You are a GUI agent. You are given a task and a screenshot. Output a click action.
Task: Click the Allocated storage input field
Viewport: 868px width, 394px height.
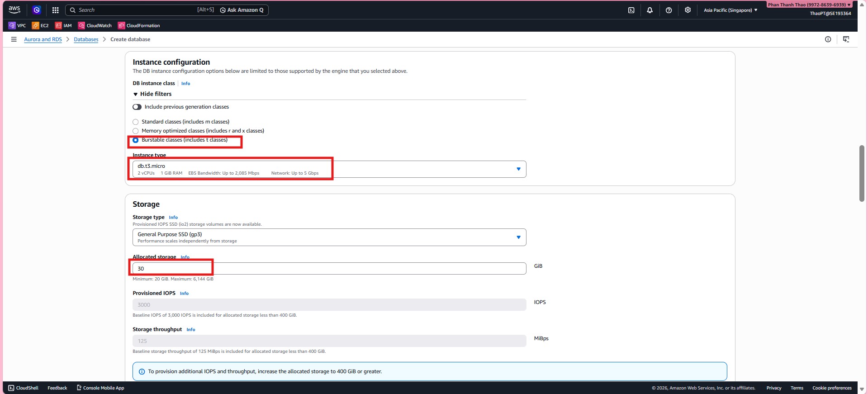(x=329, y=269)
